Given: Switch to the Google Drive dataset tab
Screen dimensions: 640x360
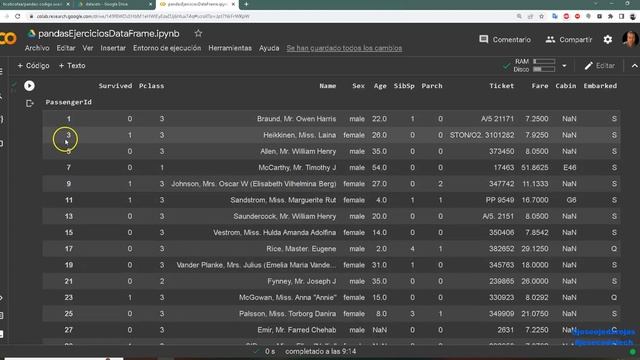Looking at the screenshot, I should pyautogui.click(x=114, y=4).
